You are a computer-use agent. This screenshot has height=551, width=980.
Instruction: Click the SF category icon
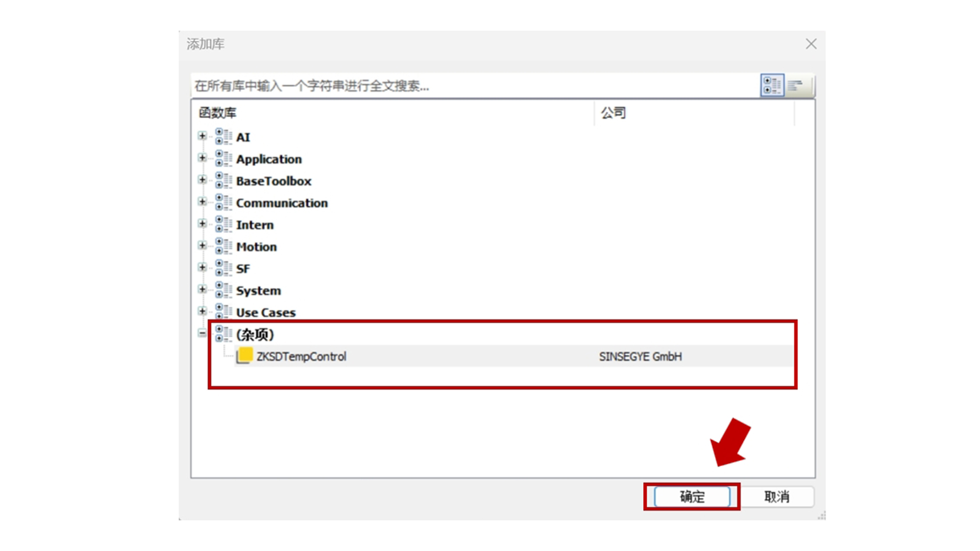(223, 268)
